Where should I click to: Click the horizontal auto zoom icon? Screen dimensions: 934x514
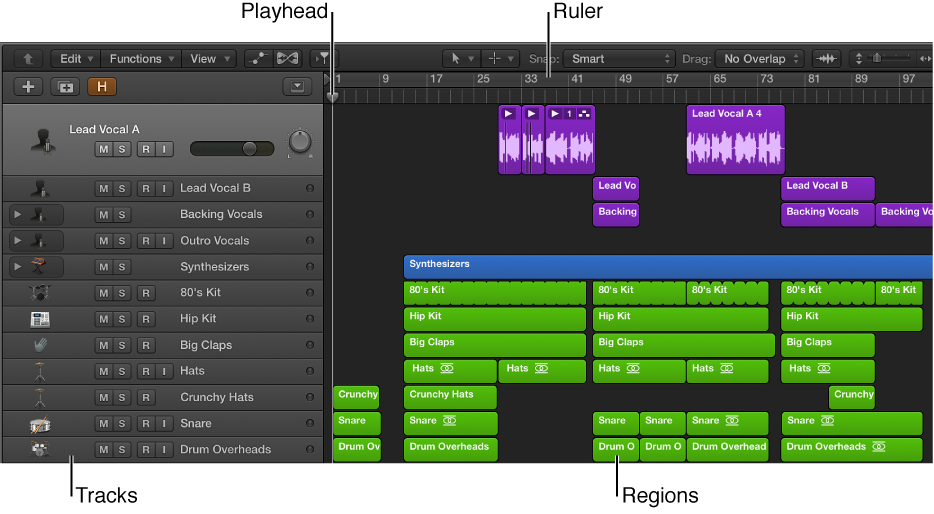pos(925,58)
